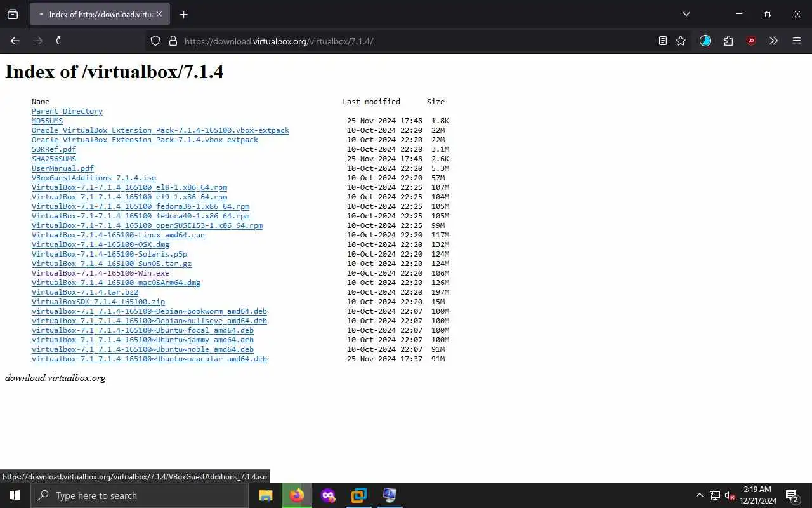Click the uBlock Origin toolbar icon
This screenshot has width=812, height=508.
point(751,41)
